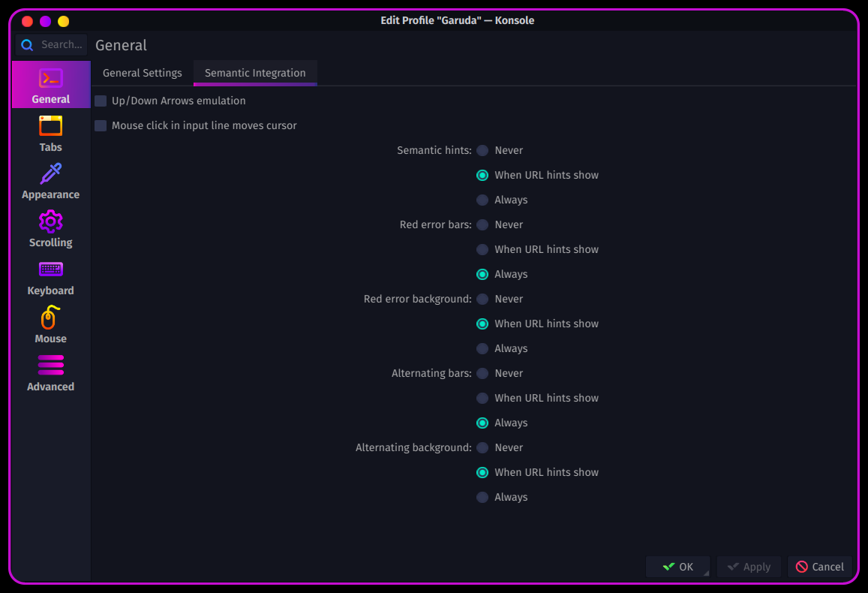Viewport: 868px width, 593px height.
Task: Set Red error bars to Never
Action: click(482, 224)
